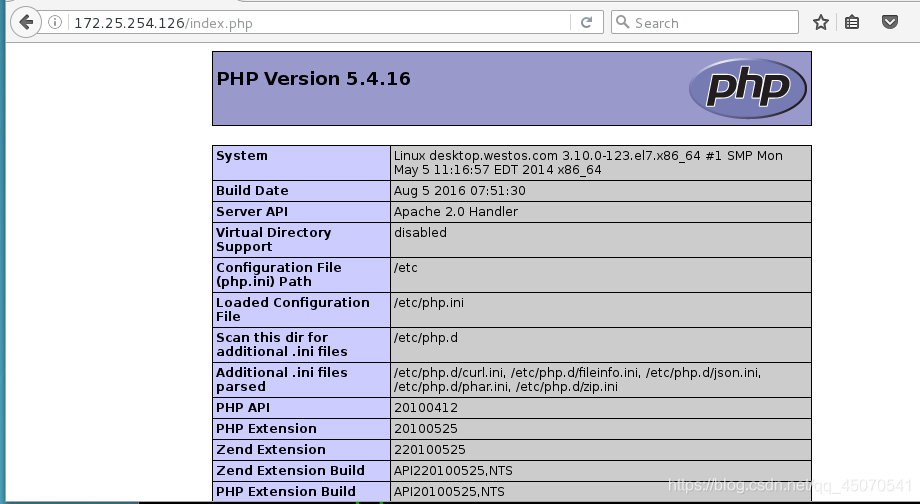
Task: Select the Loaded Configuration File label
Action: (293, 310)
